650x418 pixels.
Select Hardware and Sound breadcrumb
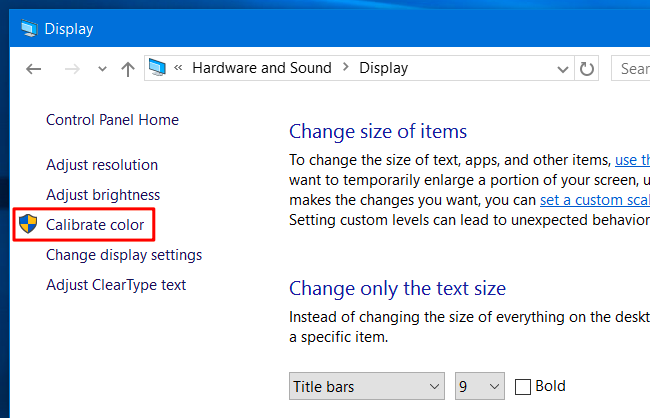(260, 68)
